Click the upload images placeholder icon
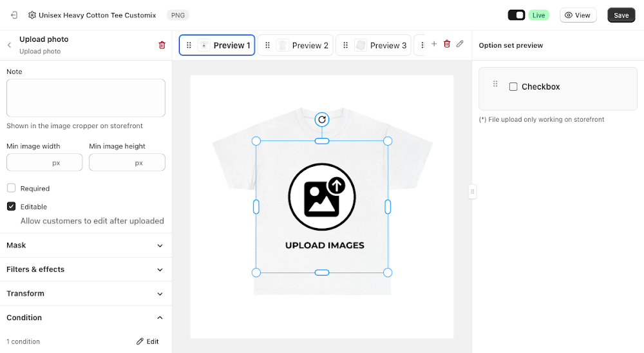The height and width of the screenshot is (353, 644). click(322, 197)
